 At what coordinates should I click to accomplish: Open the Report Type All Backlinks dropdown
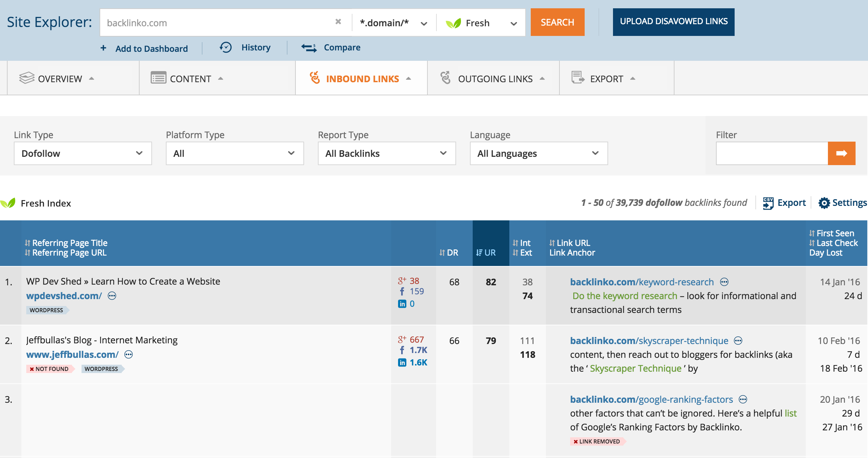387,153
